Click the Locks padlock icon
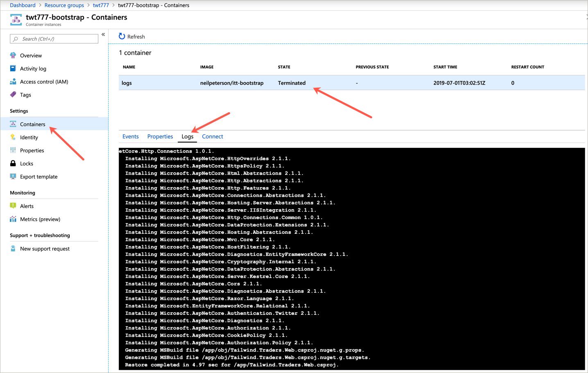588x373 pixels. click(x=13, y=163)
